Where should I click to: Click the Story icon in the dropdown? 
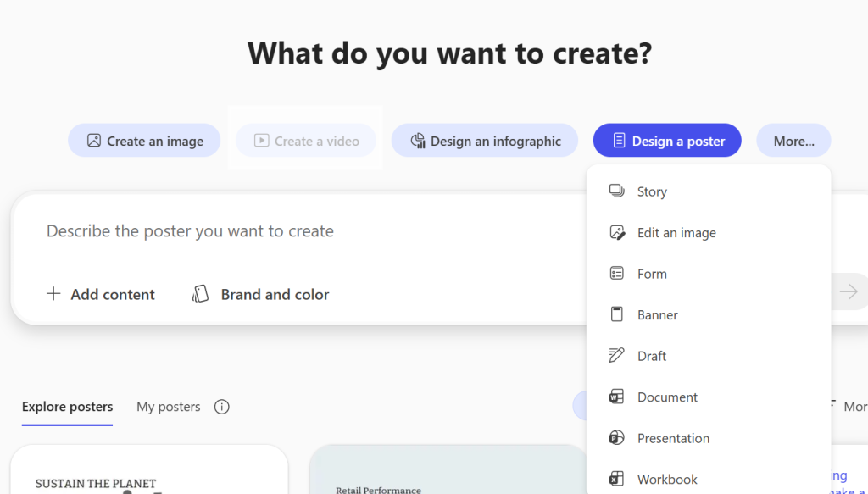click(x=617, y=191)
